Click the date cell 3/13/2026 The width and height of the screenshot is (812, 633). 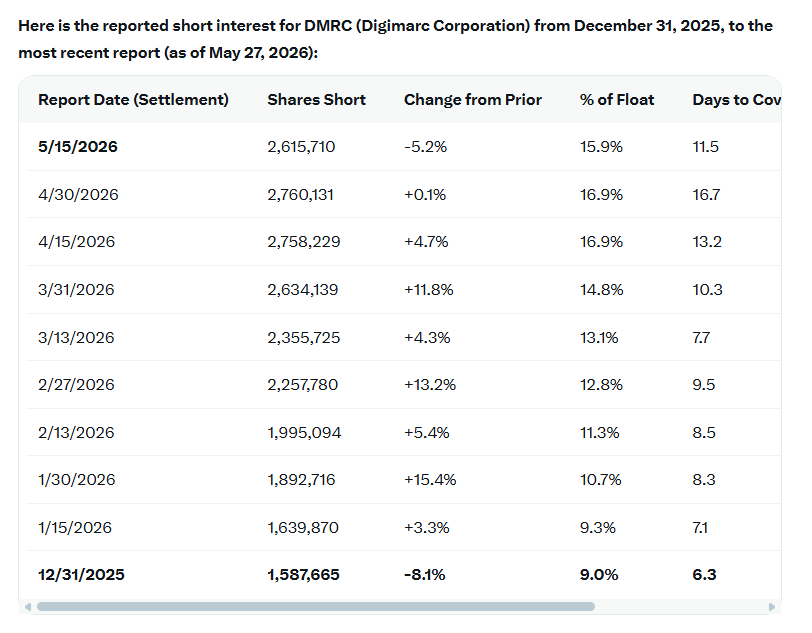(76, 337)
